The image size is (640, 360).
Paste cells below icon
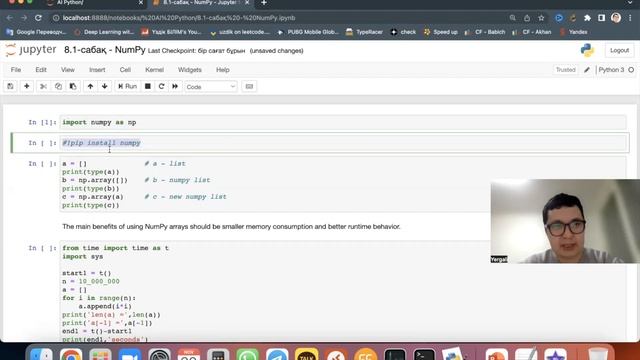tap(73, 87)
